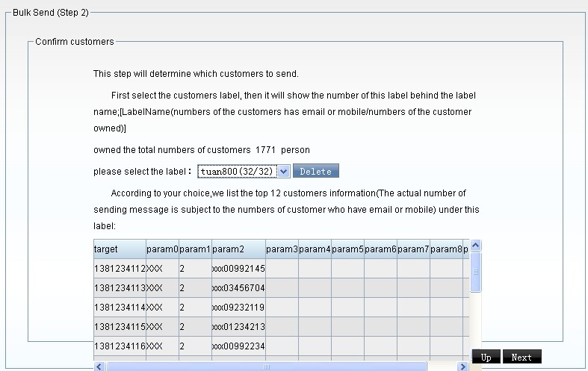Click the horizontal scrollbar left arrow

click(x=99, y=367)
